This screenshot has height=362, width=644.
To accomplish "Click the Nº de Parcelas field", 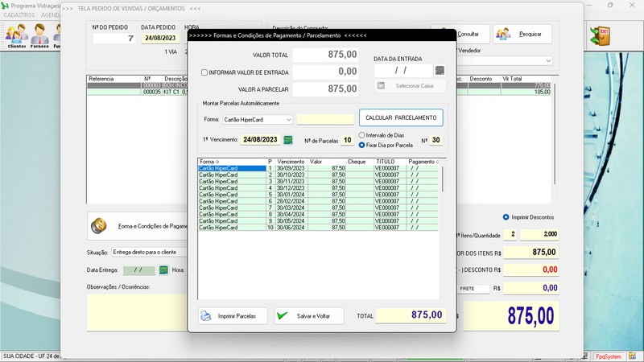I will (x=347, y=140).
